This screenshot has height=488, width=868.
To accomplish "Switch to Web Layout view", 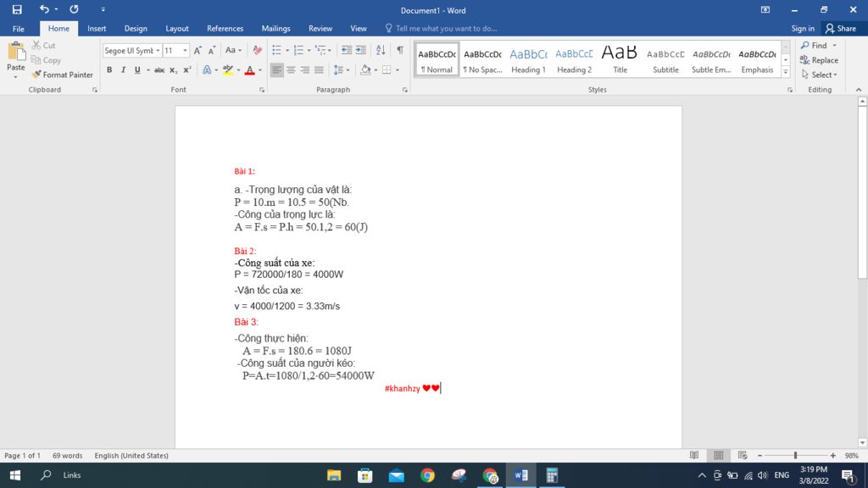I will pos(743,455).
